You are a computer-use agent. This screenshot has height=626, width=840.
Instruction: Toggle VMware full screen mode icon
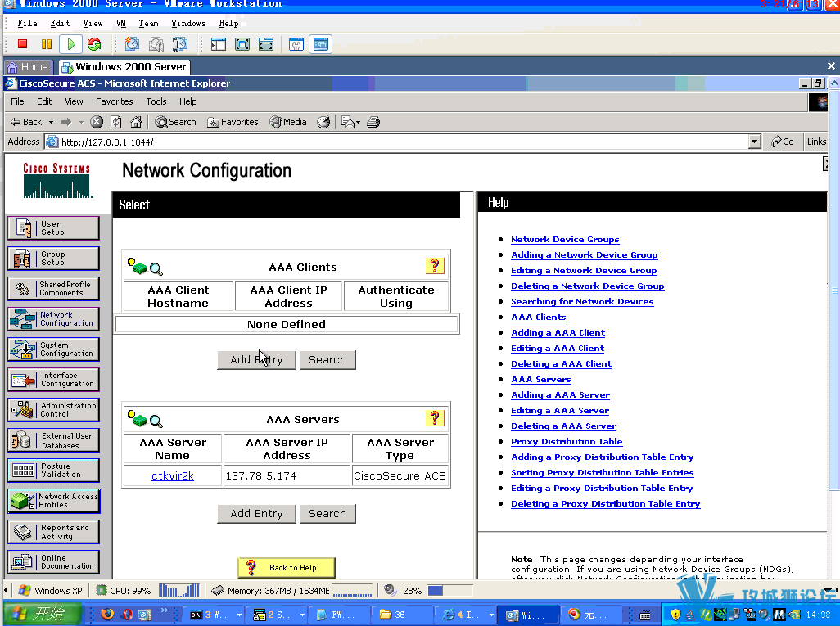pos(242,44)
